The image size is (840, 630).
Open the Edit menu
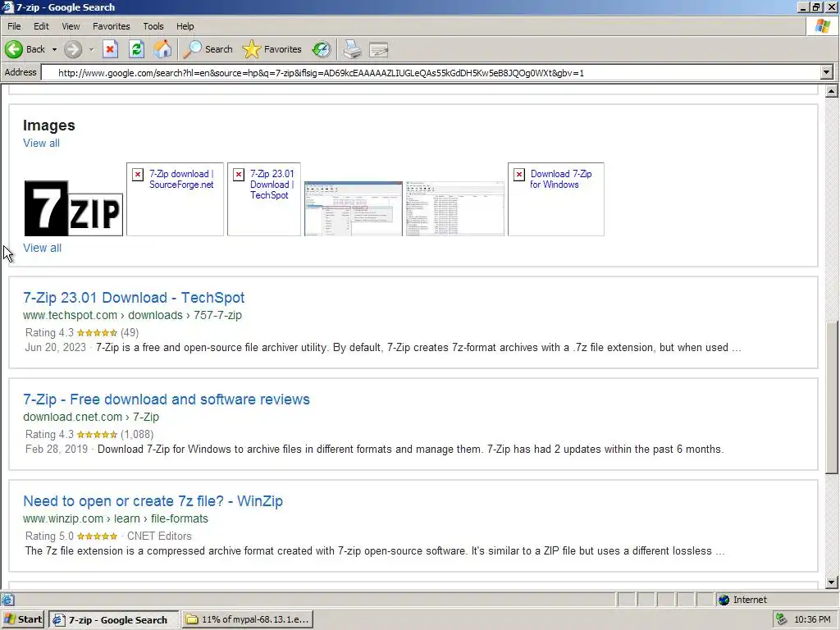41,26
